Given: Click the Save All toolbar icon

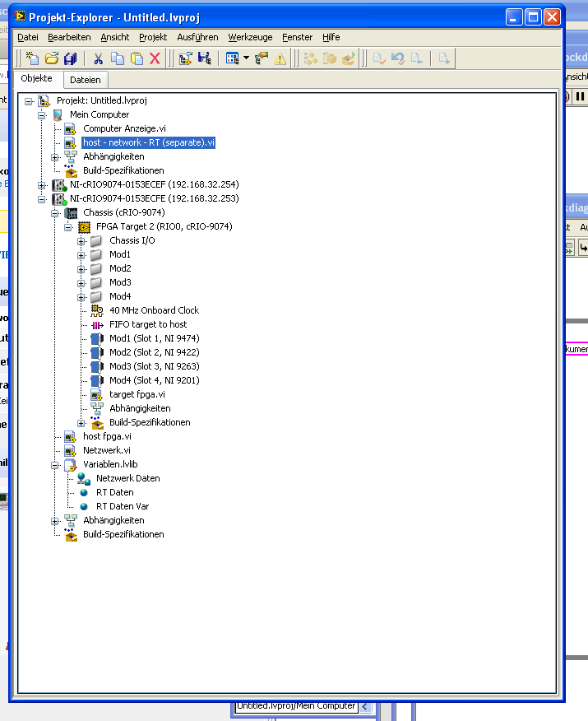Looking at the screenshot, I should 71,58.
